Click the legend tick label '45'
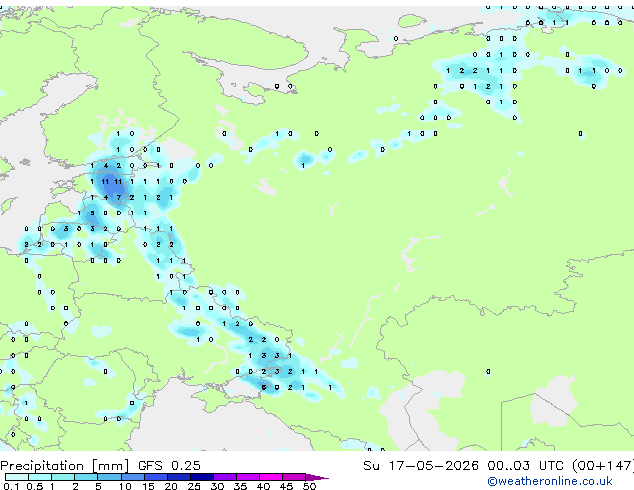This screenshot has height=490, width=634. tap(286, 486)
